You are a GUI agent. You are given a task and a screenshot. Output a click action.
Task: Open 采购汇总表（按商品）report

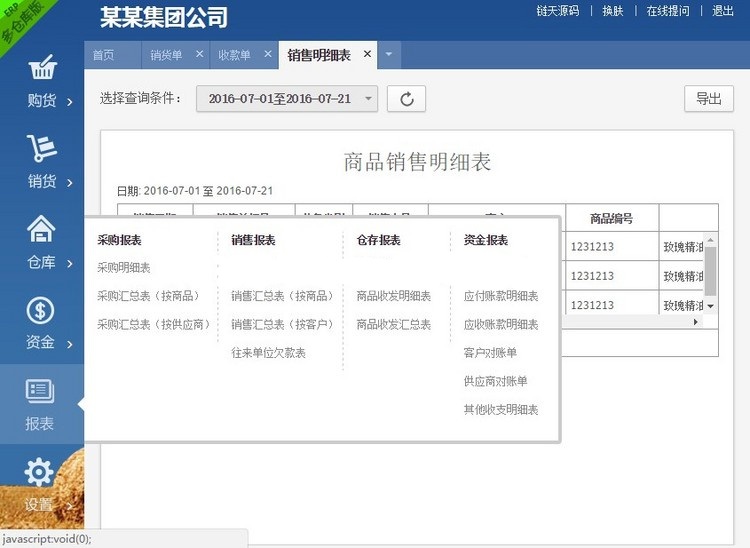tap(148, 296)
